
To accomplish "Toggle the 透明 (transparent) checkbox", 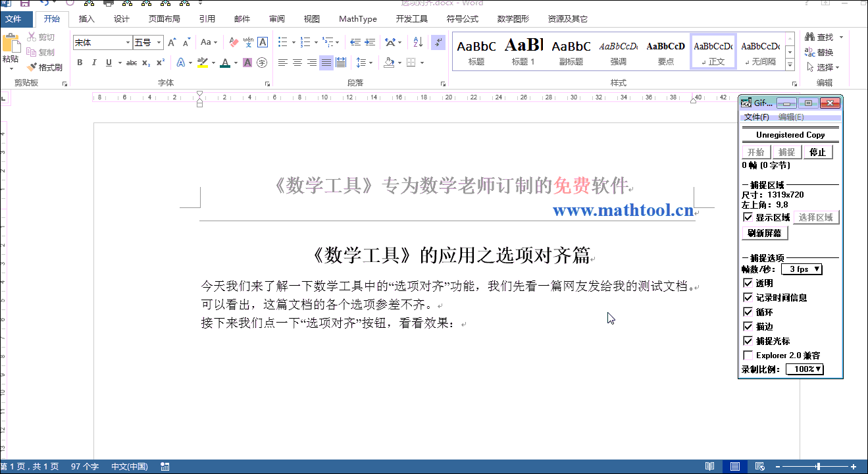I will [x=748, y=282].
